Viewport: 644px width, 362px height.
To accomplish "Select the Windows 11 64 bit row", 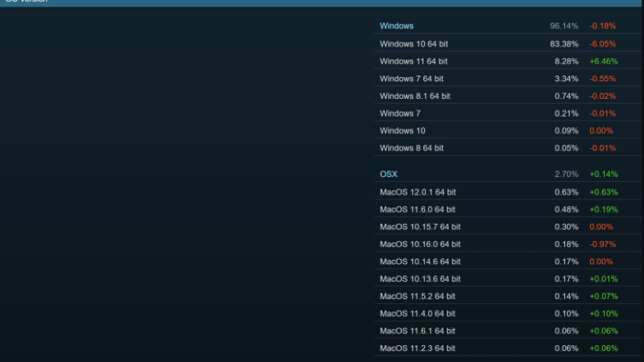I will coord(508,61).
